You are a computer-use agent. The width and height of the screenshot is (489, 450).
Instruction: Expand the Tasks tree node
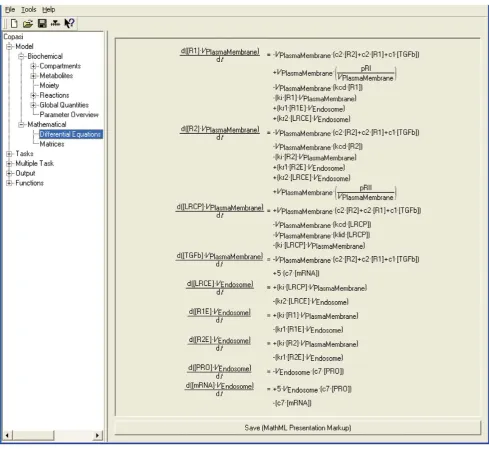(x=9, y=154)
